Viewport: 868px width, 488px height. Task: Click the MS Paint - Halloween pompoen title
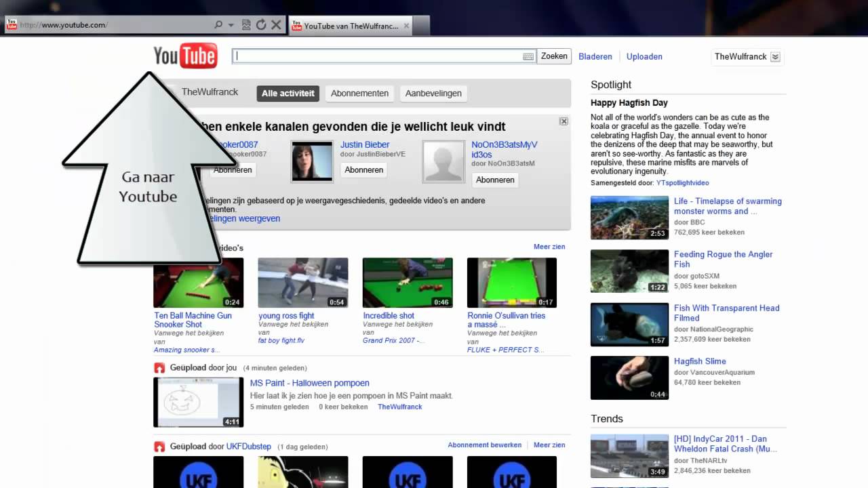(310, 383)
